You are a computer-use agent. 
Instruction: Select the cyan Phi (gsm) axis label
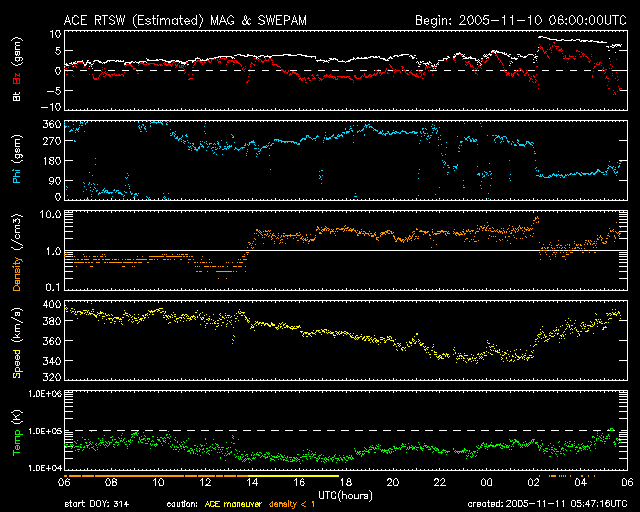coord(17,160)
